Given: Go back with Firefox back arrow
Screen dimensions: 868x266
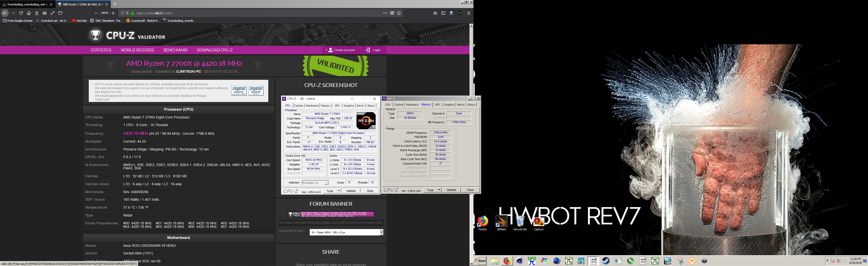Looking at the screenshot, I should (5, 13).
